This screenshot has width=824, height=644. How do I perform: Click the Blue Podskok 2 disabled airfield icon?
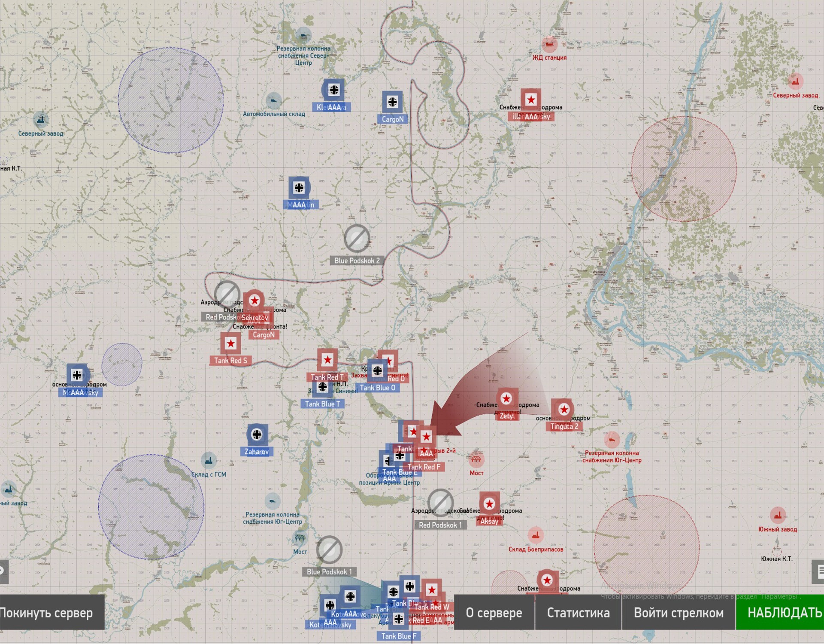[357, 238]
